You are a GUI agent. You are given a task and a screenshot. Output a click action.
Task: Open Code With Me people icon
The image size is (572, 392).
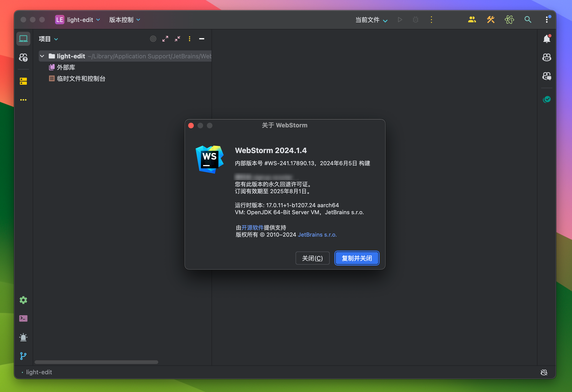point(472,20)
